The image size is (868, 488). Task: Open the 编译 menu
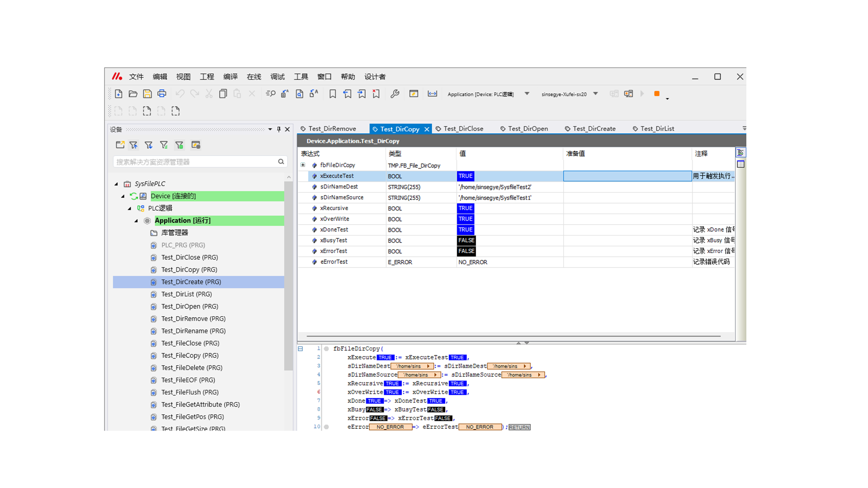coord(230,77)
